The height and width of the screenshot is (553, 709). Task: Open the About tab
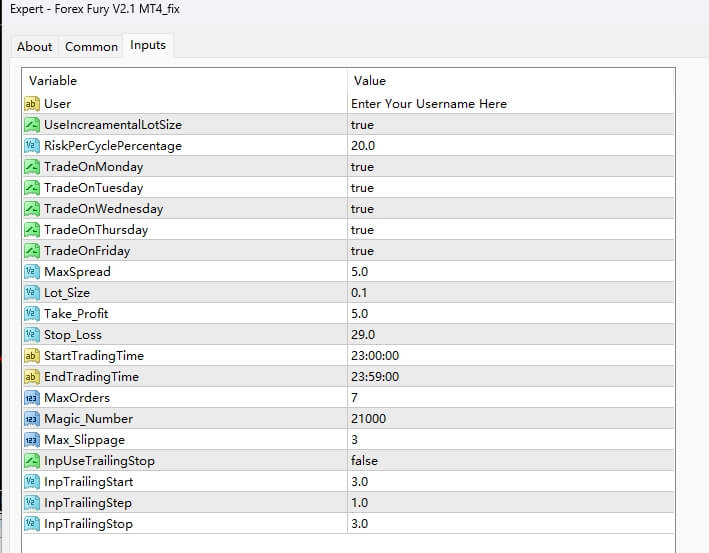pos(34,47)
